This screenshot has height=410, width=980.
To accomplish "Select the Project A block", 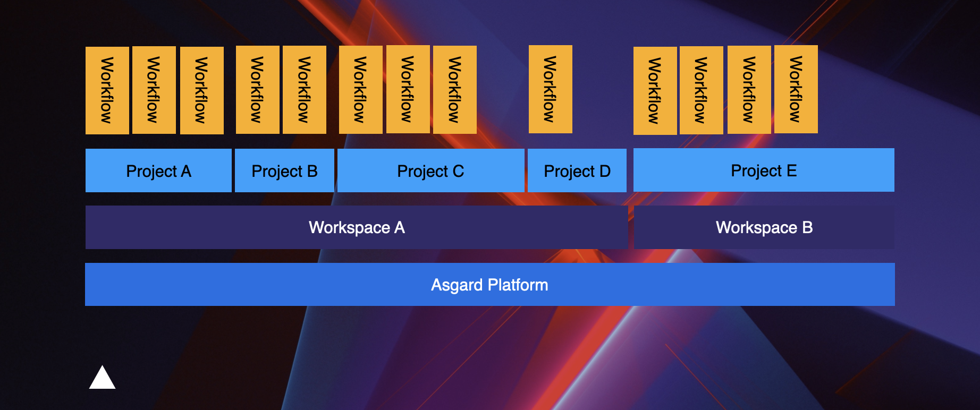I will (x=158, y=170).
